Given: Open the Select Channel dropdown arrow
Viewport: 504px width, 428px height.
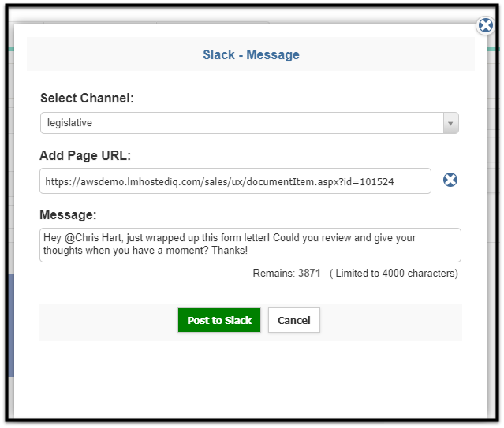Looking at the screenshot, I should coord(450,123).
